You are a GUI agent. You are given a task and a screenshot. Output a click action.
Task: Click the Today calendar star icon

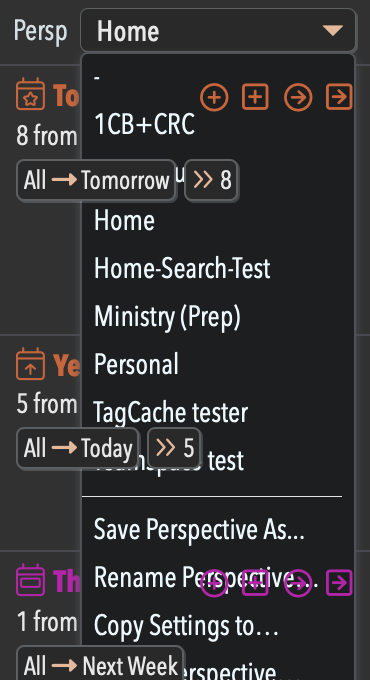(30, 94)
